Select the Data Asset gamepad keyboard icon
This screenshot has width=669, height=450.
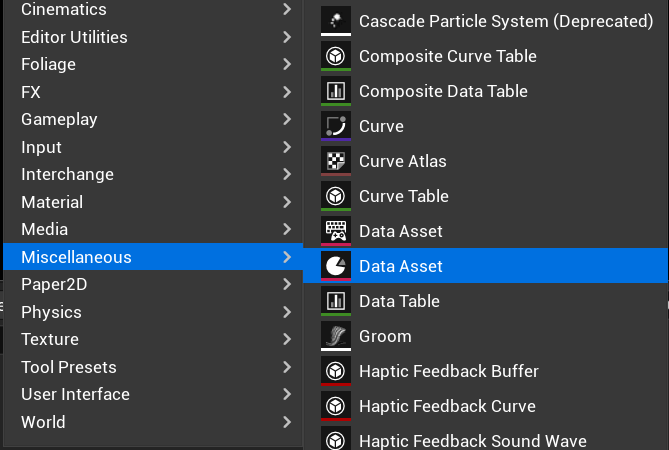336,231
